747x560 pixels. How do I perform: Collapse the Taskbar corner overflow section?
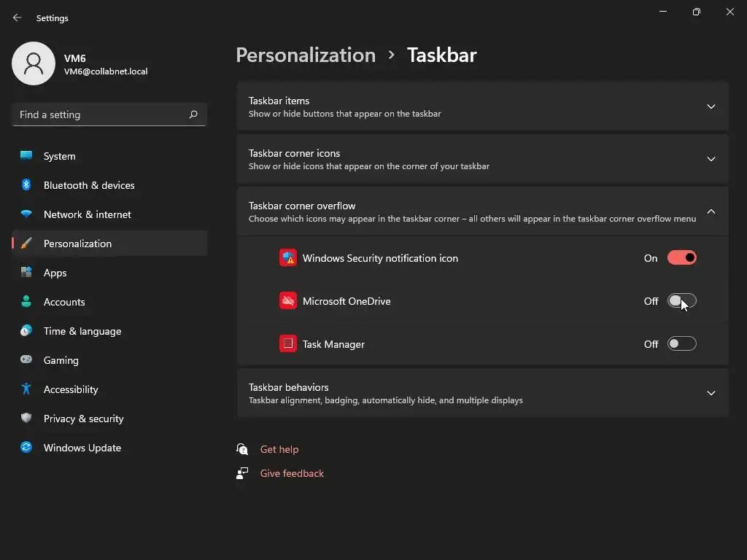711,211
